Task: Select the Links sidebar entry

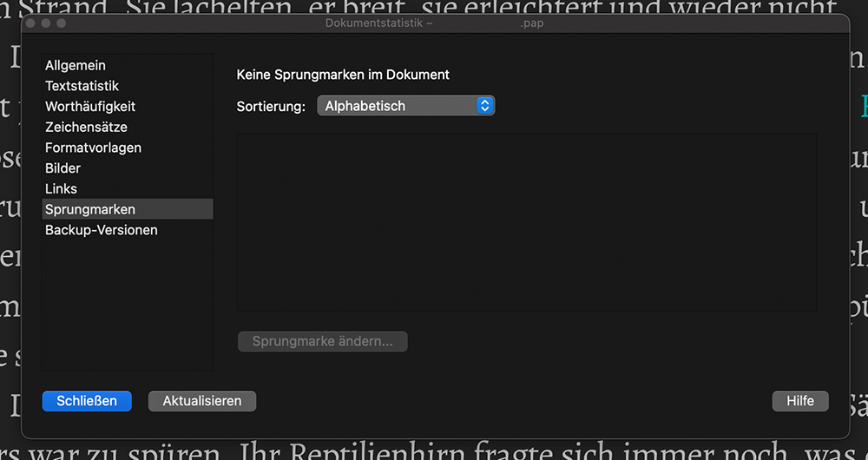Action: point(61,188)
